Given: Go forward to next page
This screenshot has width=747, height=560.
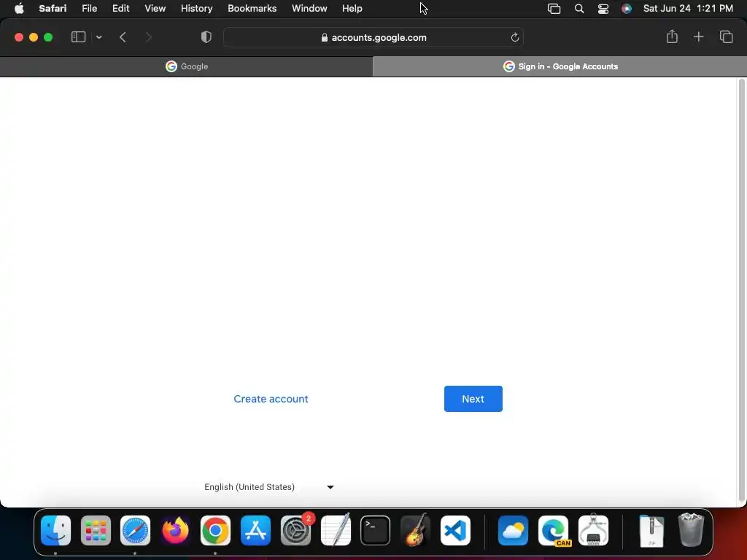Looking at the screenshot, I should tap(148, 37).
